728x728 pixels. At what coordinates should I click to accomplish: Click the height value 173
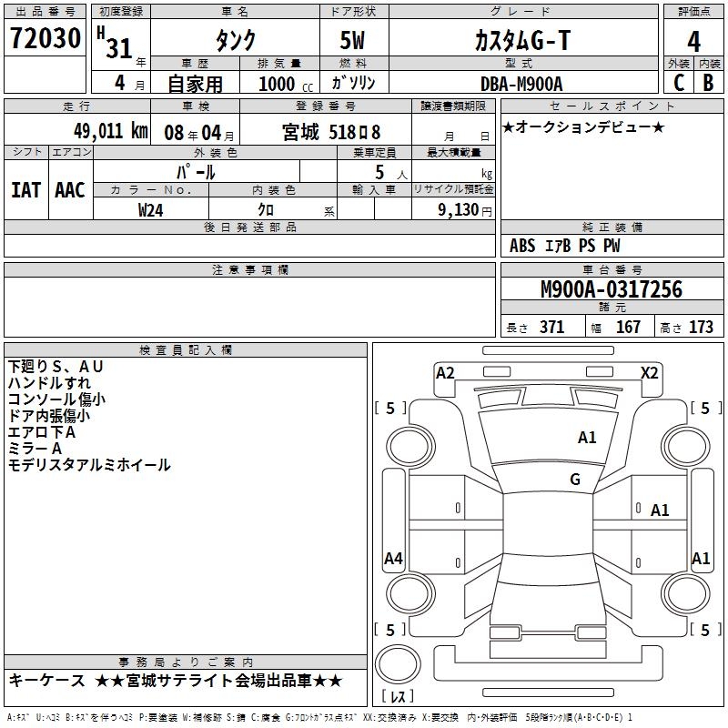point(701,327)
